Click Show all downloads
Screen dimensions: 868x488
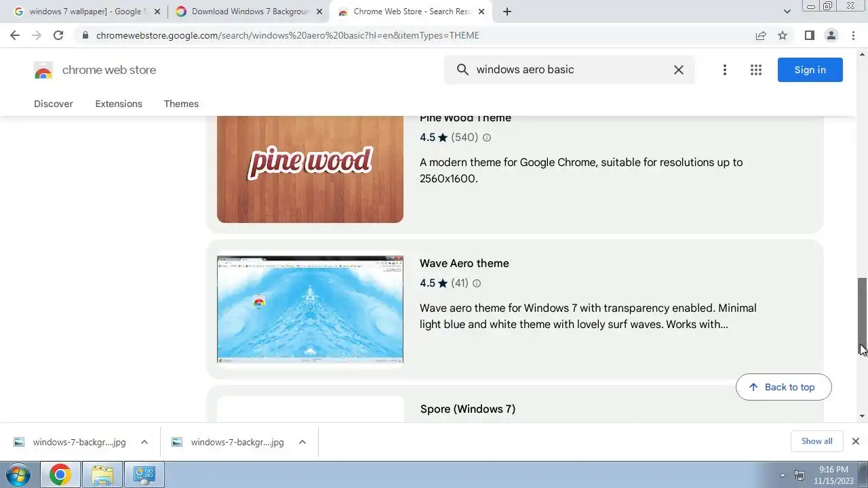[x=816, y=441]
